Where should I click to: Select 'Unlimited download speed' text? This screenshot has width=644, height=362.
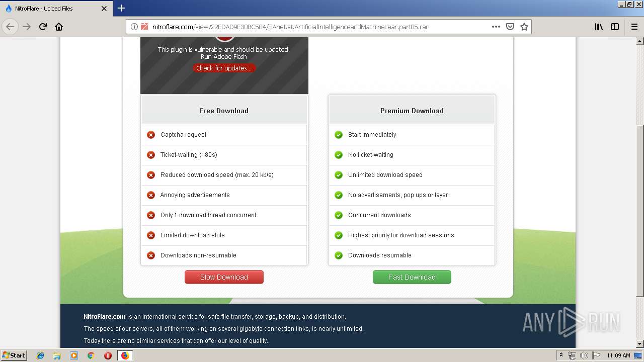tap(385, 175)
